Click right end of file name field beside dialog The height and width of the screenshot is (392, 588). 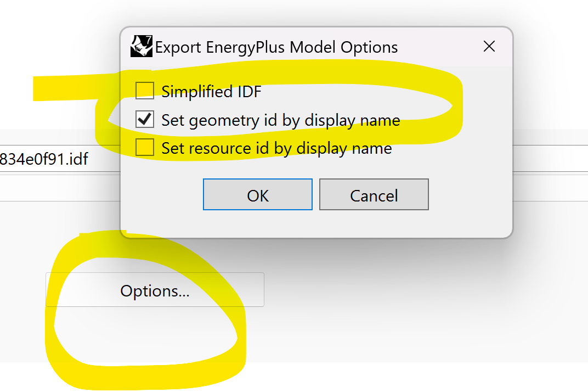click(x=551, y=159)
